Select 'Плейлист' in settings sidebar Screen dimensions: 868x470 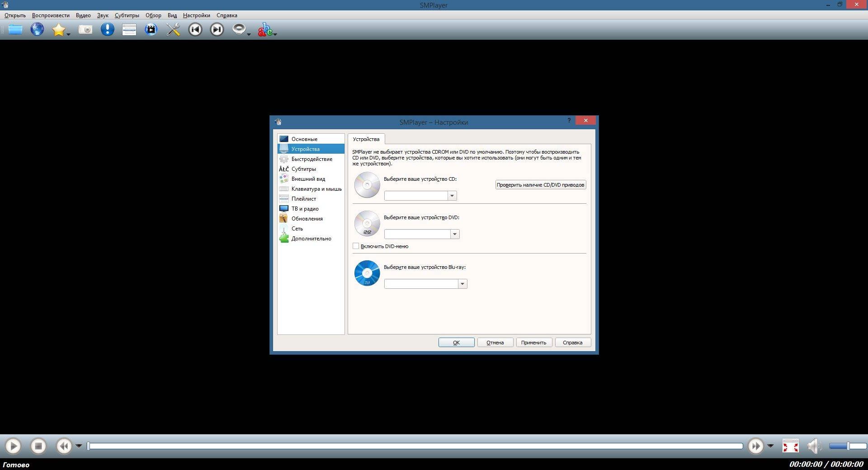[x=311, y=199]
